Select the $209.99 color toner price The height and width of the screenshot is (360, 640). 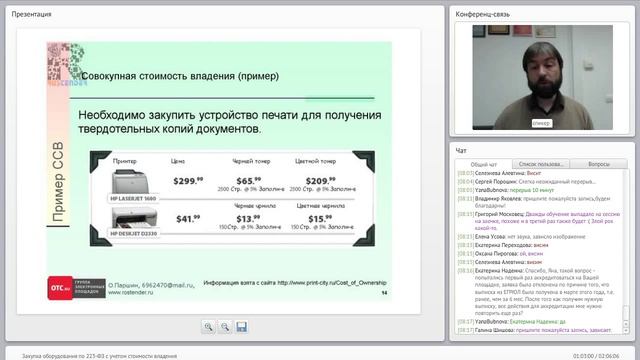[320, 181]
